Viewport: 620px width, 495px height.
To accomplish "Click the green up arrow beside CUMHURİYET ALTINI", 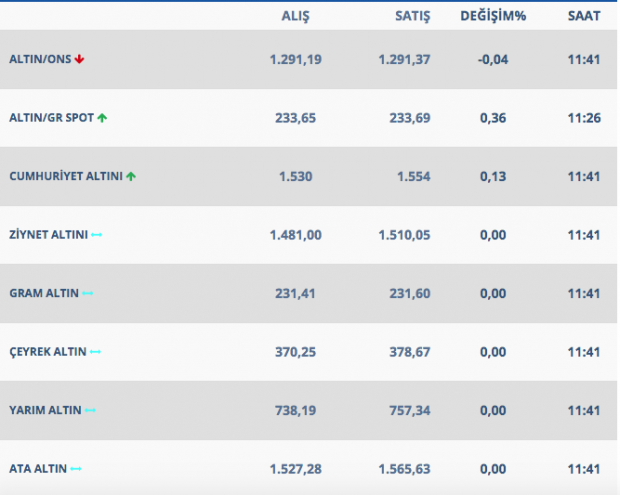I will [131, 176].
